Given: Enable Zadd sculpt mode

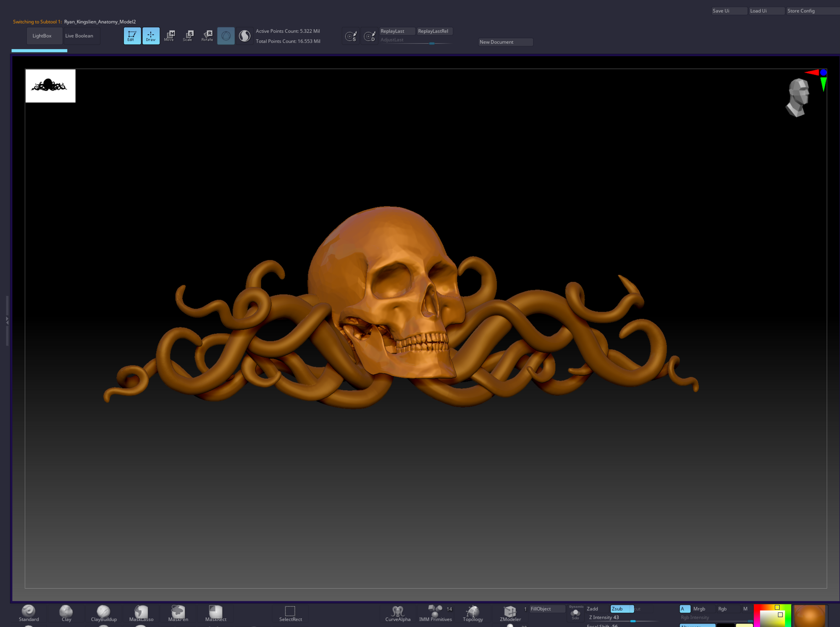Looking at the screenshot, I should pyautogui.click(x=592, y=609).
